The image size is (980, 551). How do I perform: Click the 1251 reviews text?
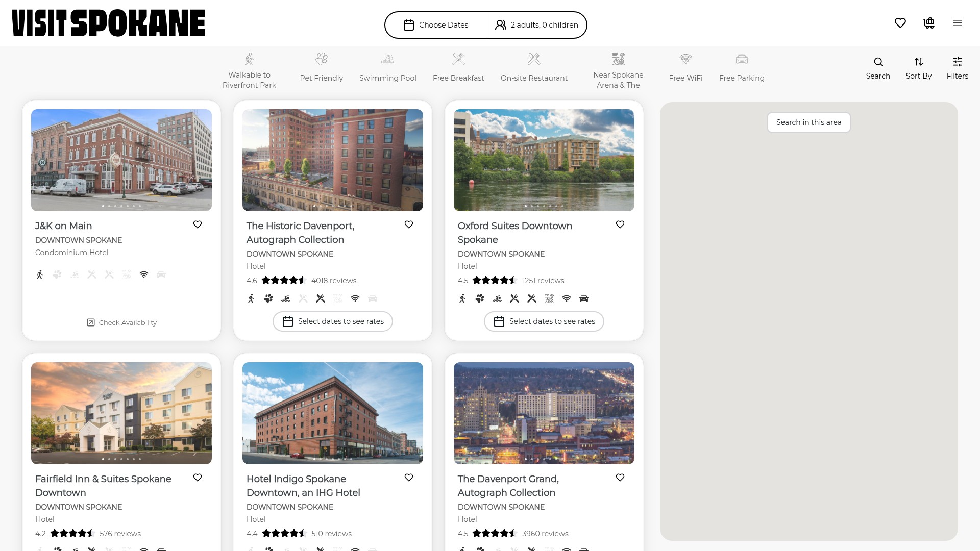click(x=543, y=281)
